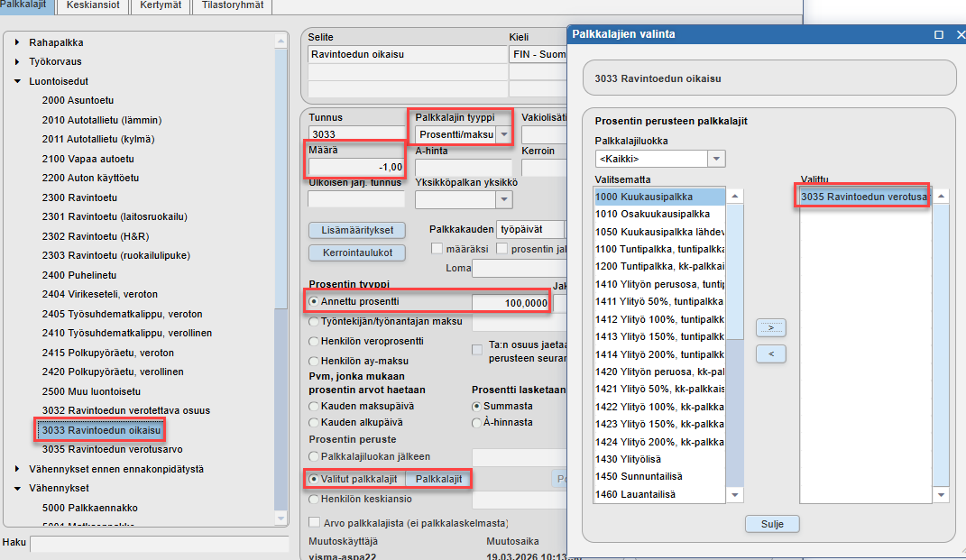Select the Summasta radio button
The image size is (966, 560).
tap(476, 407)
